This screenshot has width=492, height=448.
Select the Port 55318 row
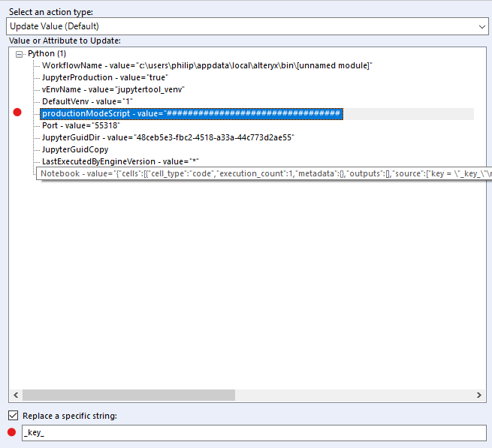(x=81, y=125)
